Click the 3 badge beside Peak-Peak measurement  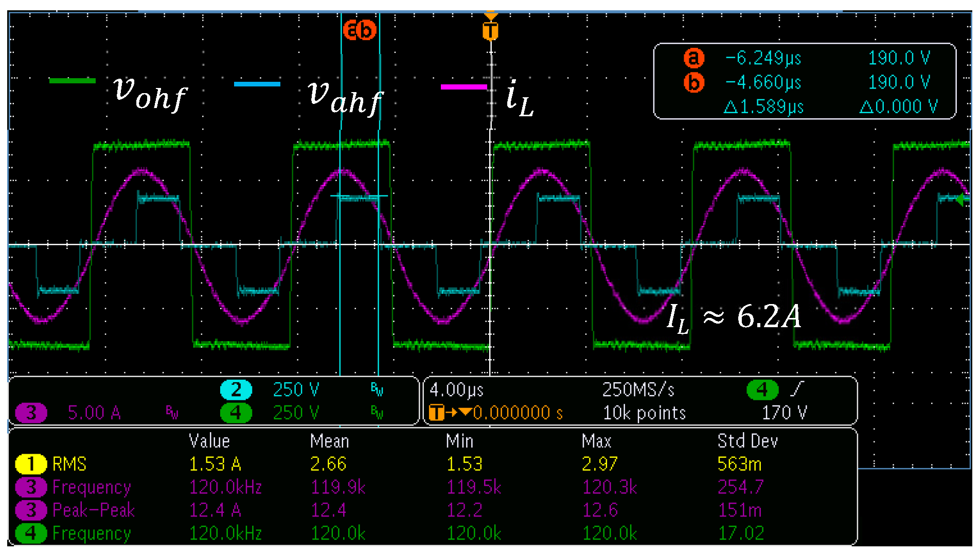tap(31, 510)
